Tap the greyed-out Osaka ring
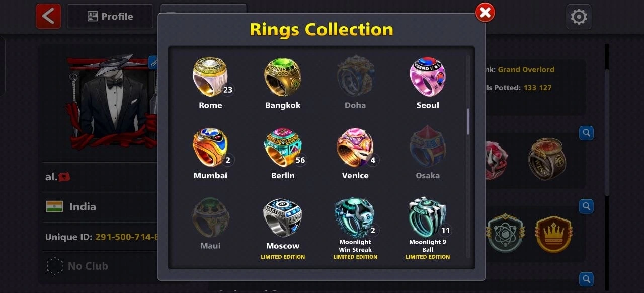The width and height of the screenshot is (644, 293). (x=428, y=146)
